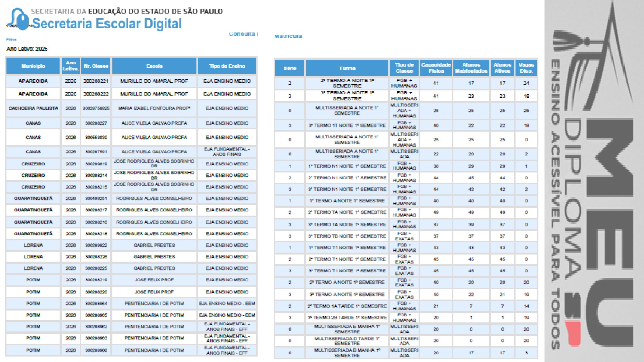The width and height of the screenshot is (644, 362).
Task: Click '1º TERMO T1 NOITE 1º SEMESTRE' cell
Action: (347, 248)
